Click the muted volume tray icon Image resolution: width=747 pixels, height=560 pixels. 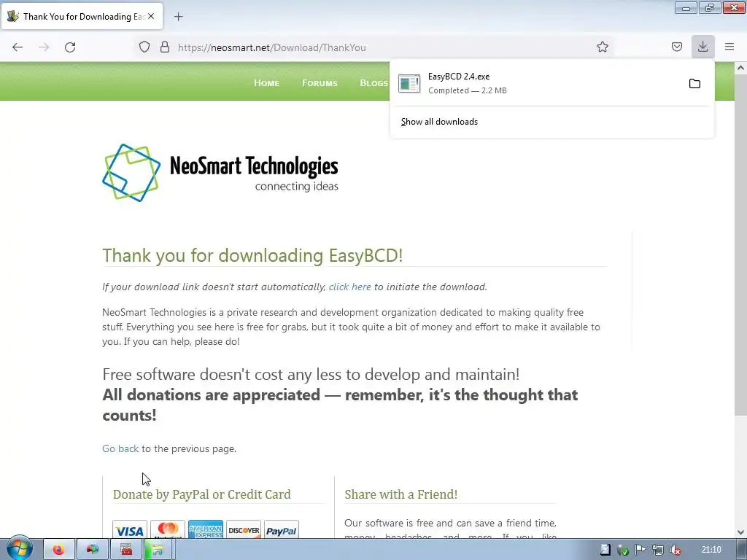675,550
